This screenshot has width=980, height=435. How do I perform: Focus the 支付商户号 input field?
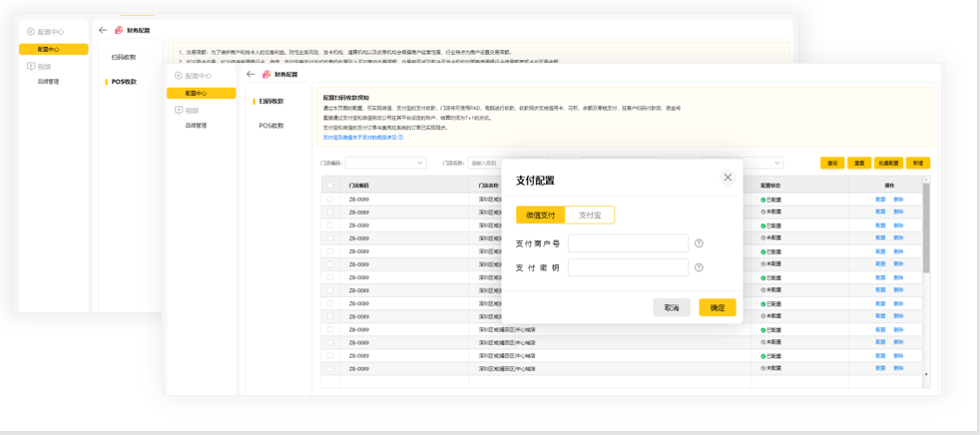[x=628, y=243]
